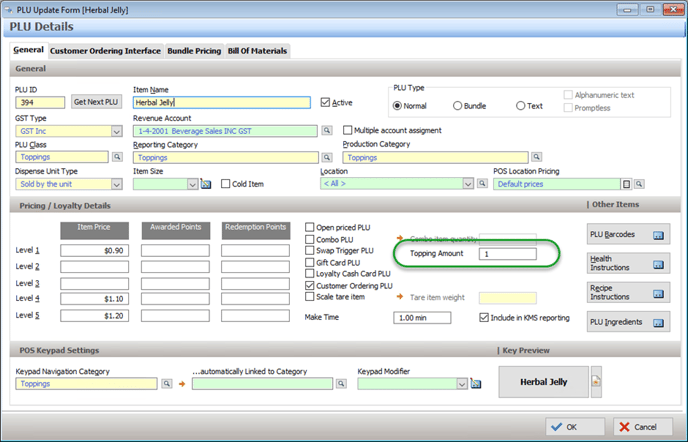Image resolution: width=688 pixels, height=442 pixels.
Task: Click Level 2 Item Price field
Action: point(94,266)
